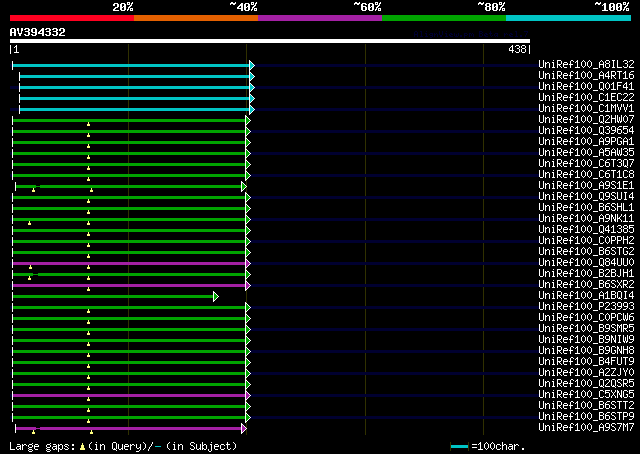Viewport: 640px width, 454px height.
Task: Select the UniRef100_A9PGA1 label
Action: coord(586,141)
